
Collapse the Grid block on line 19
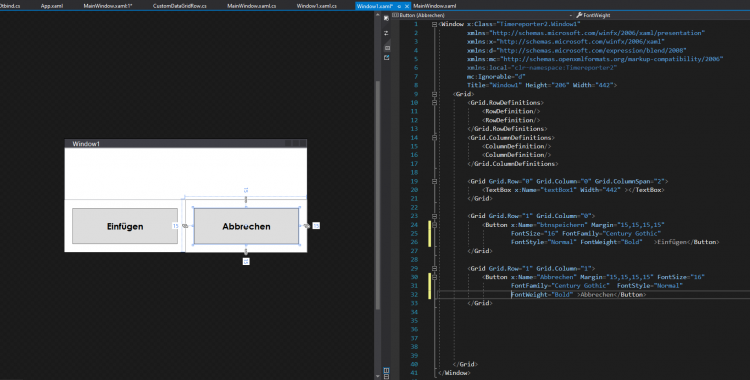[434, 181]
